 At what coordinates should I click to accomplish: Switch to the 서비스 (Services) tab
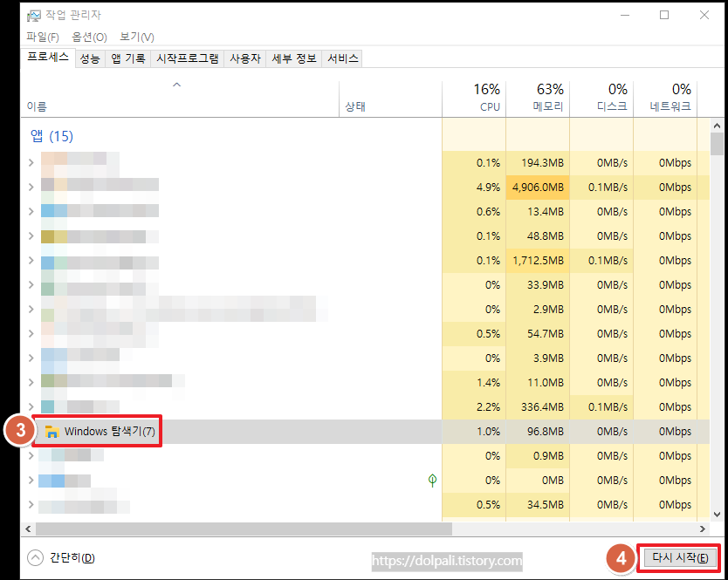(341, 58)
